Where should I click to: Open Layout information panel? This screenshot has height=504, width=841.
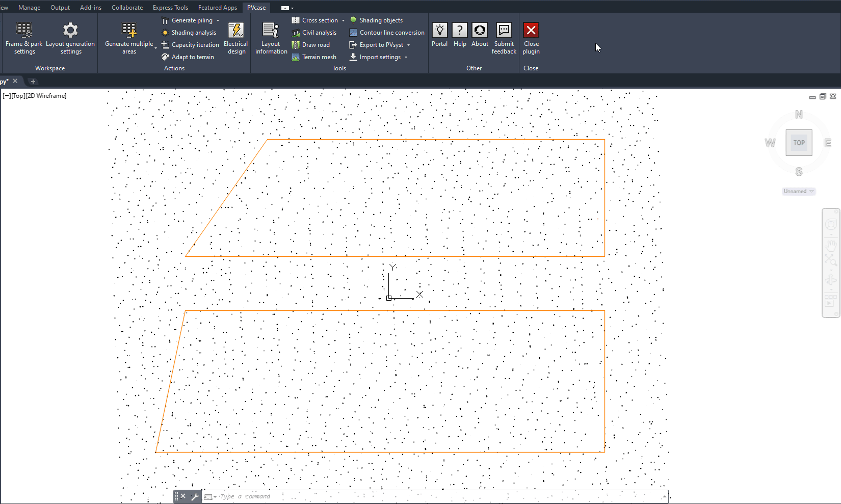pyautogui.click(x=271, y=38)
